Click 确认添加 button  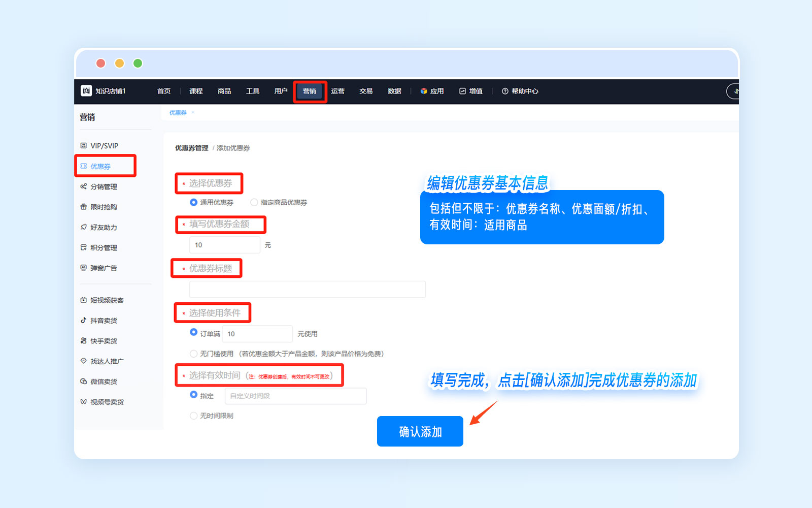click(420, 431)
